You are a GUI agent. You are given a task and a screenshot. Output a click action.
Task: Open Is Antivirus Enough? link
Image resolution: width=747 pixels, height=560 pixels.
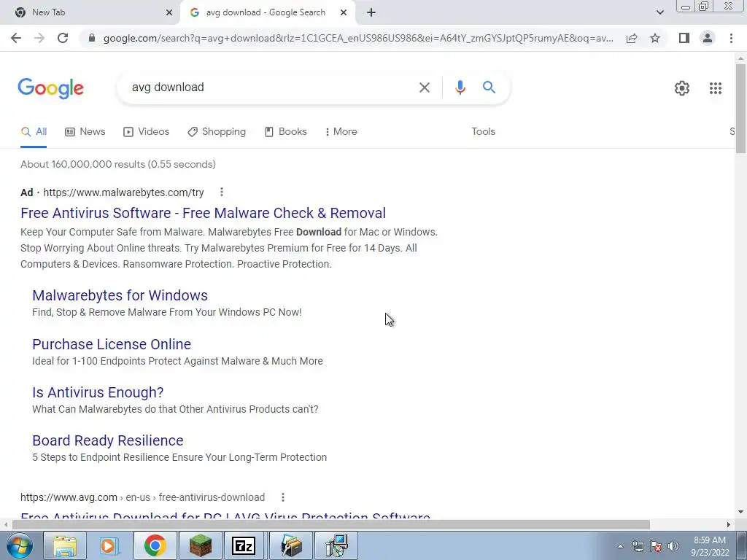pos(98,392)
